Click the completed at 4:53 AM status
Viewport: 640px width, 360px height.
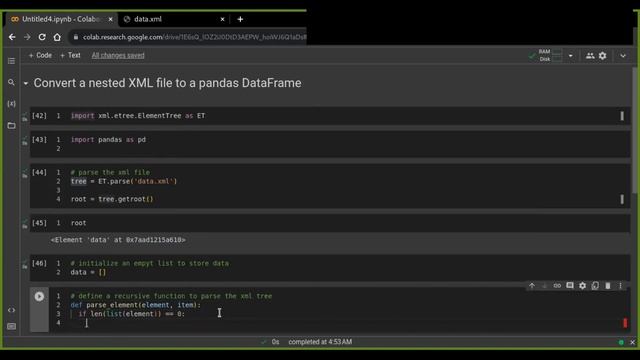[x=320, y=342]
